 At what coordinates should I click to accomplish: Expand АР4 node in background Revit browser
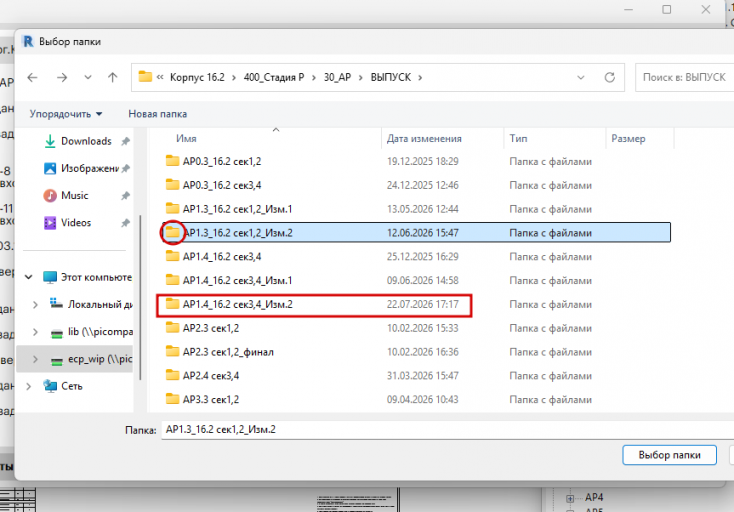click(x=570, y=498)
